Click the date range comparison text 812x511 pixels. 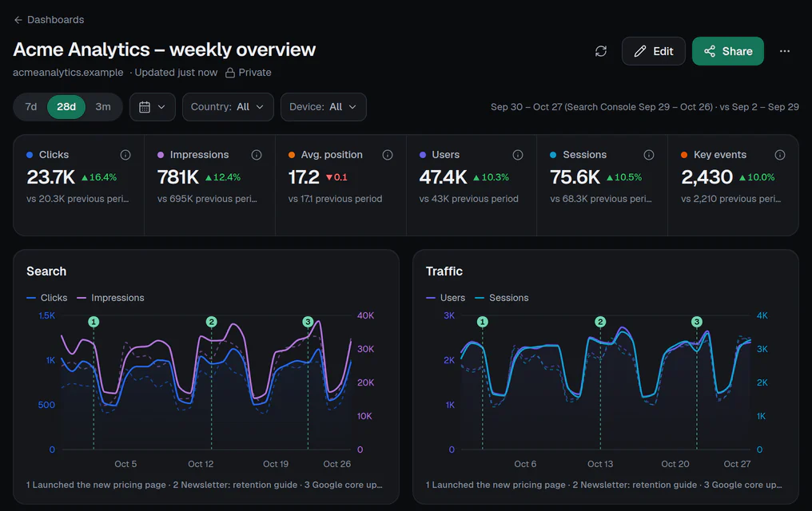click(645, 107)
